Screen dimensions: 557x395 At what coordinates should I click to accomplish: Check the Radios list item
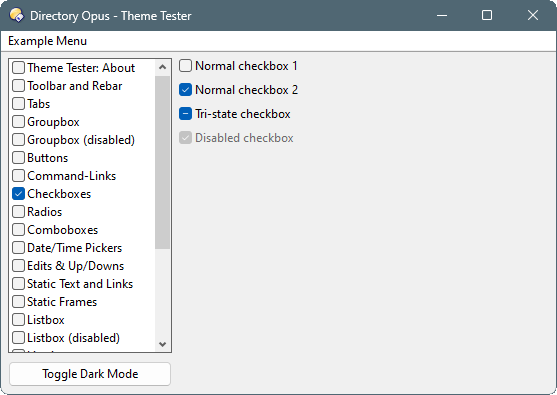pyautogui.click(x=18, y=212)
